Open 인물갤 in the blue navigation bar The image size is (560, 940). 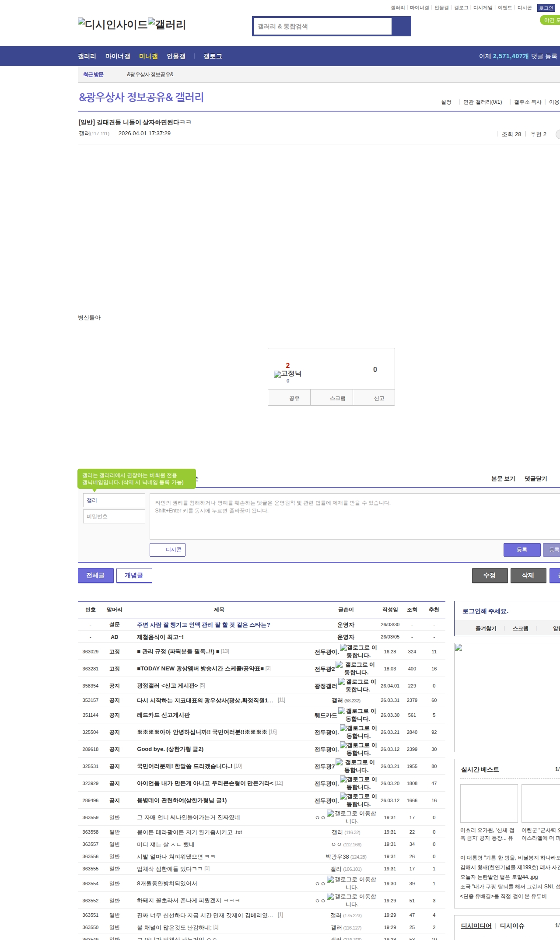(176, 56)
